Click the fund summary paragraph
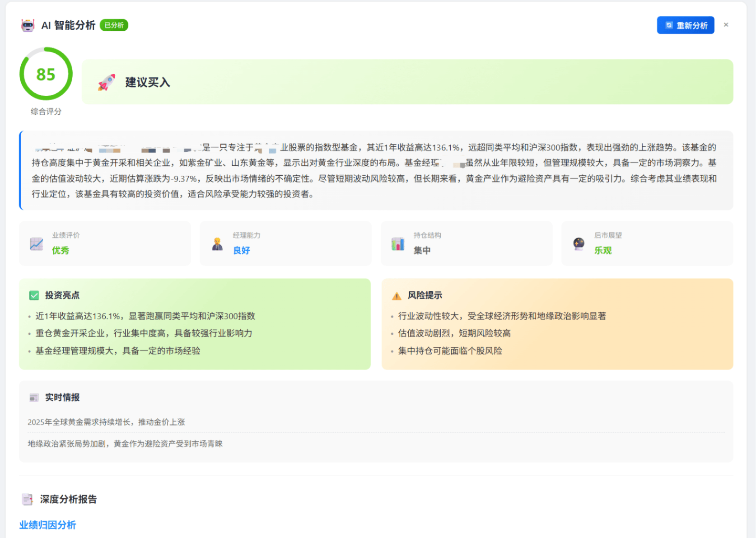 point(376,171)
